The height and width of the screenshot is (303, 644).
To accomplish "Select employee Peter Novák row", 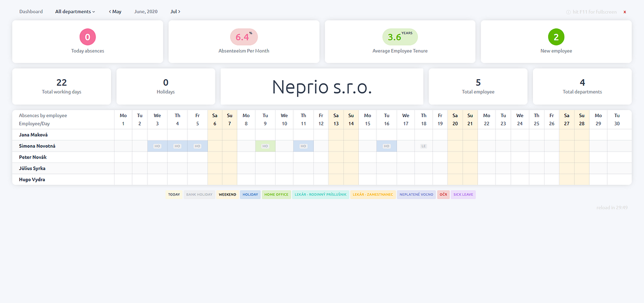I will [33, 157].
